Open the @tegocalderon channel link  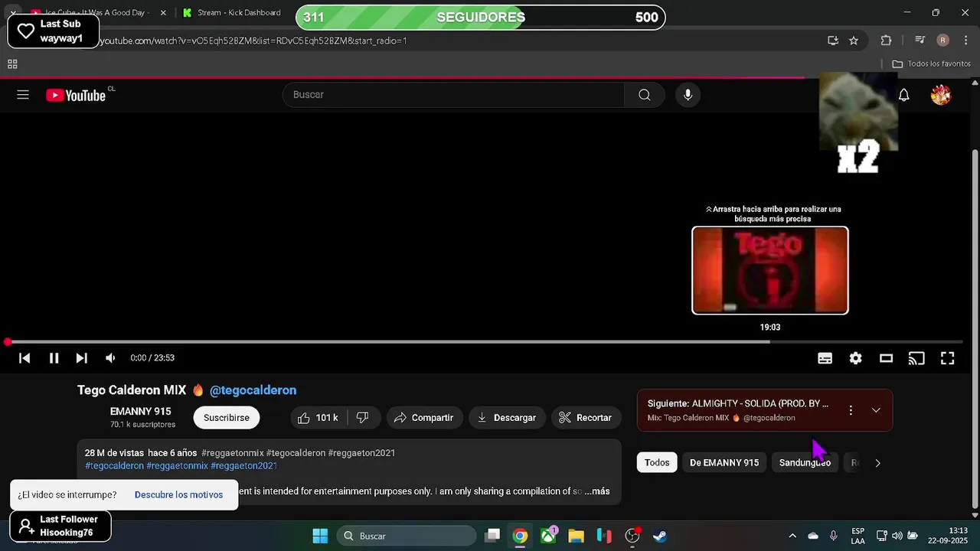point(253,390)
